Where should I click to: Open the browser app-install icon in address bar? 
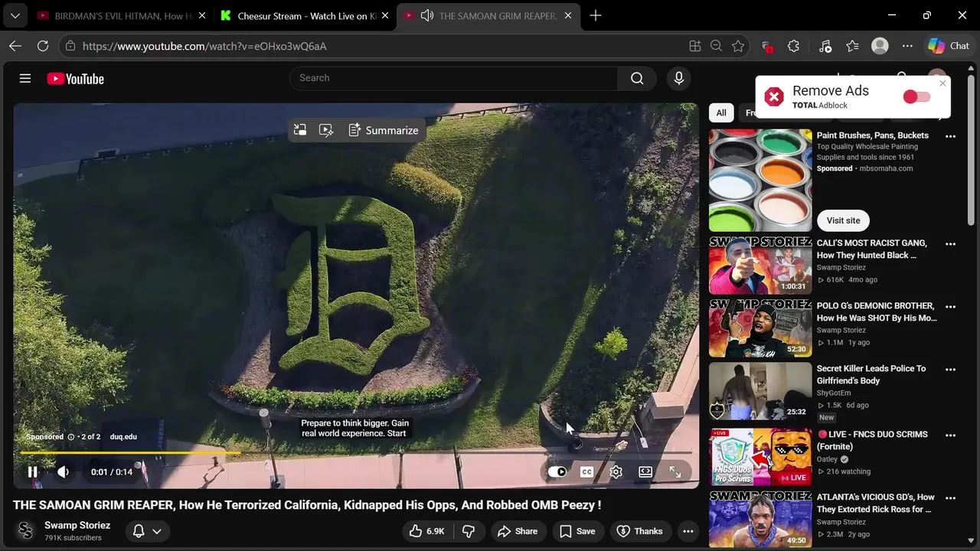695,46
